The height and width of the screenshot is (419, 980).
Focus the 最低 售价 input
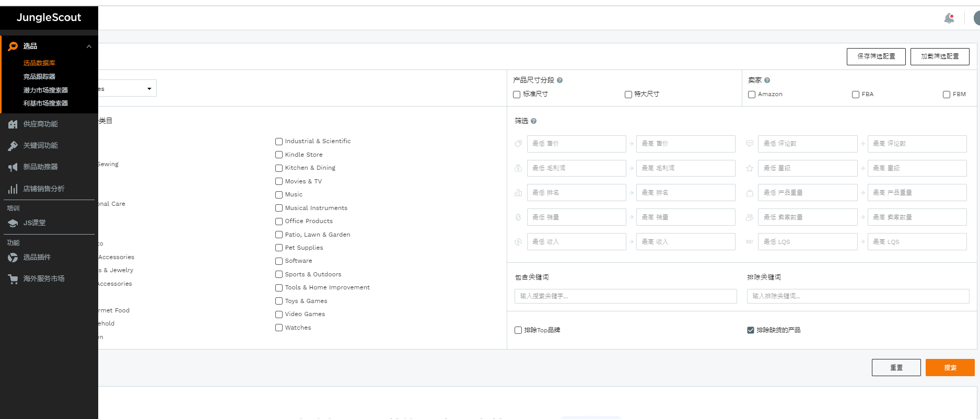pyautogui.click(x=576, y=144)
